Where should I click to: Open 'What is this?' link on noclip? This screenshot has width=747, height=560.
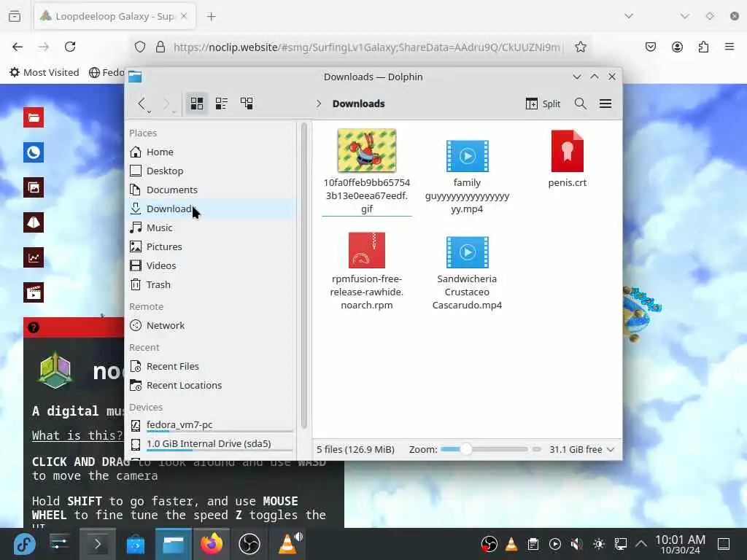[77, 435]
